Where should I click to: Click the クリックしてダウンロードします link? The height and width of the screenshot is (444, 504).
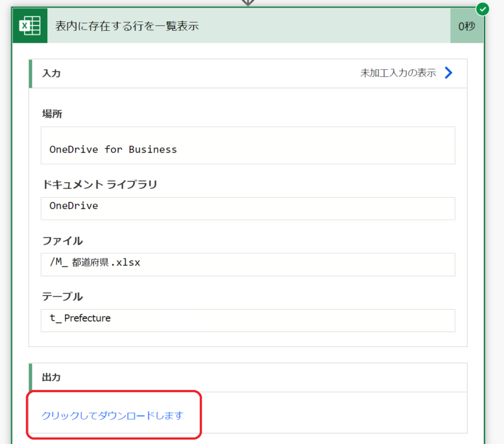coord(112,415)
